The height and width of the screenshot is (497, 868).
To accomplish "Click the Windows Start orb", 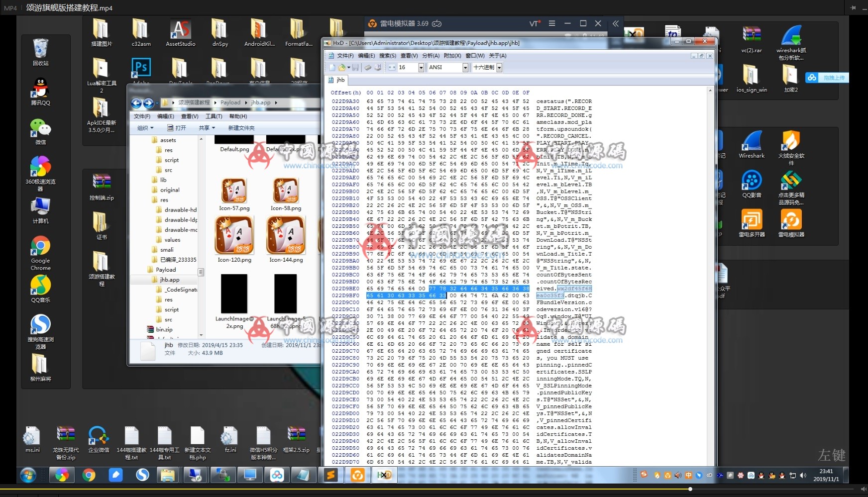I will coord(28,475).
